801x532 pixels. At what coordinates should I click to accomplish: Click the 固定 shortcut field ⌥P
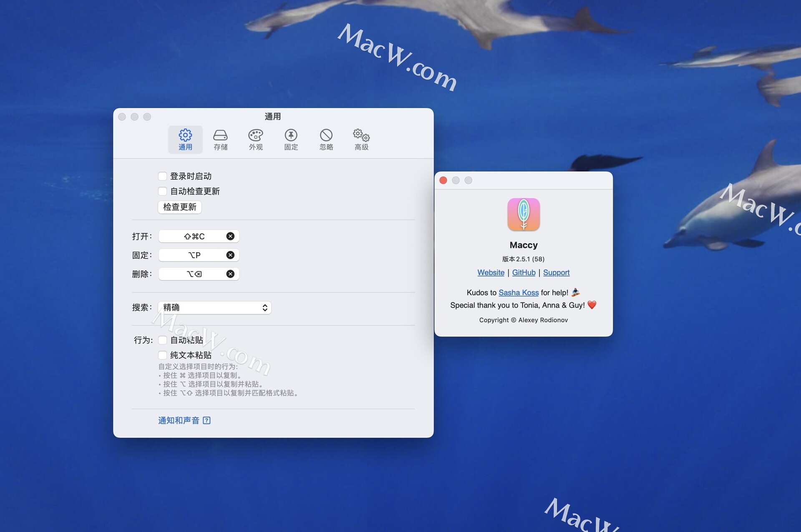click(199, 255)
